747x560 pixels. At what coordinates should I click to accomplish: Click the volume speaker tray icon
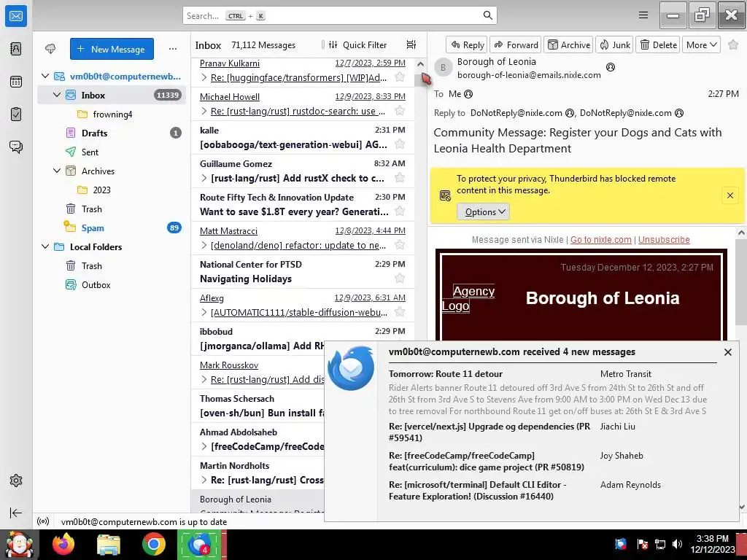(x=677, y=544)
